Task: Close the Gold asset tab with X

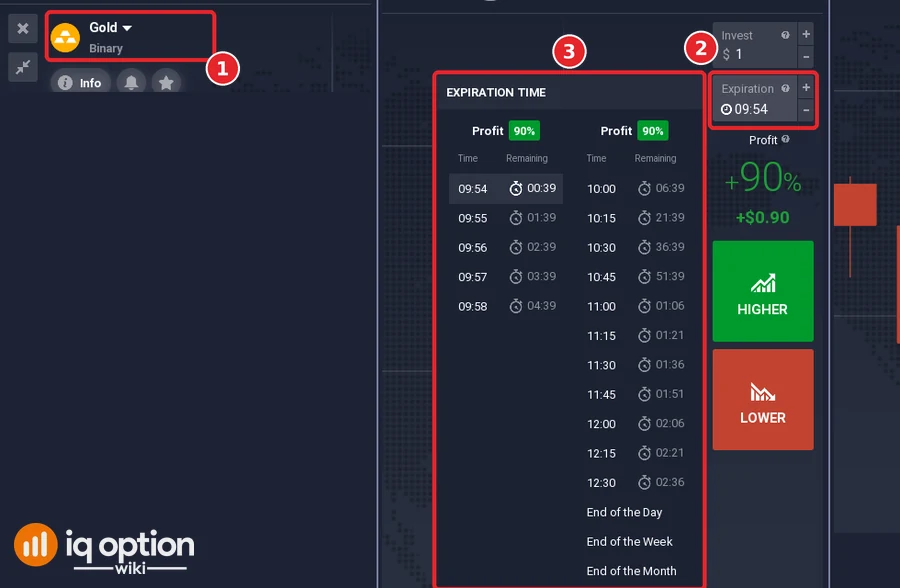Action: (23, 28)
